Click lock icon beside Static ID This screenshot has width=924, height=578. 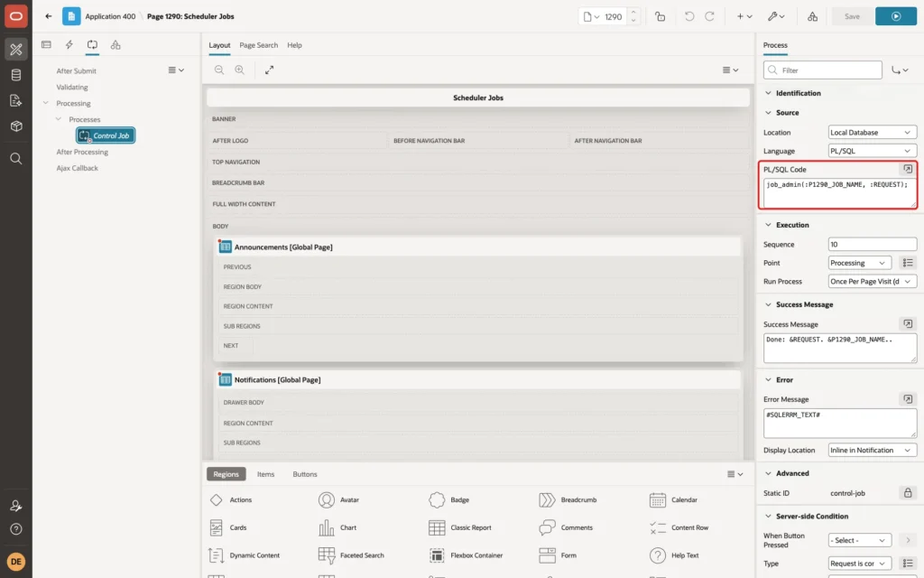pyautogui.click(x=908, y=493)
